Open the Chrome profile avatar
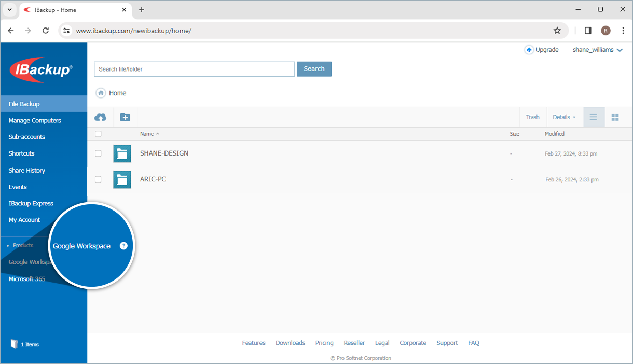The height and width of the screenshot is (364, 633). pyautogui.click(x=606, y=31)
